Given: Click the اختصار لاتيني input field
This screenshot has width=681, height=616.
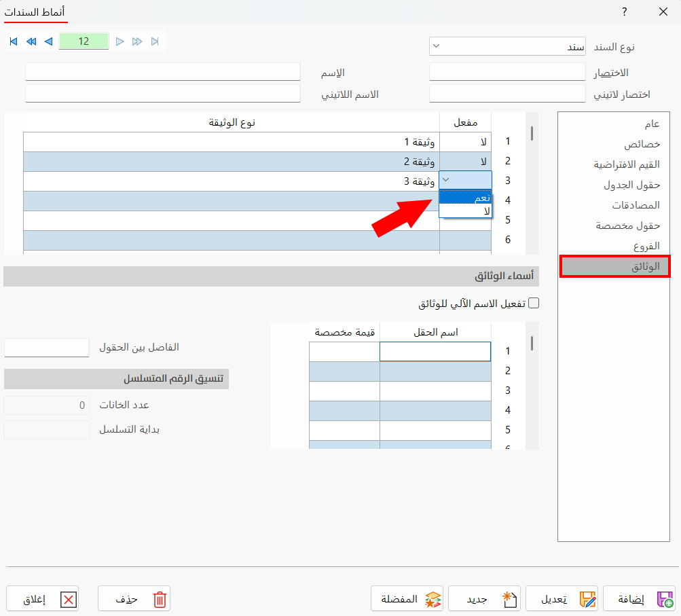Looking at the screenshot, I should [x=507, y=94].
